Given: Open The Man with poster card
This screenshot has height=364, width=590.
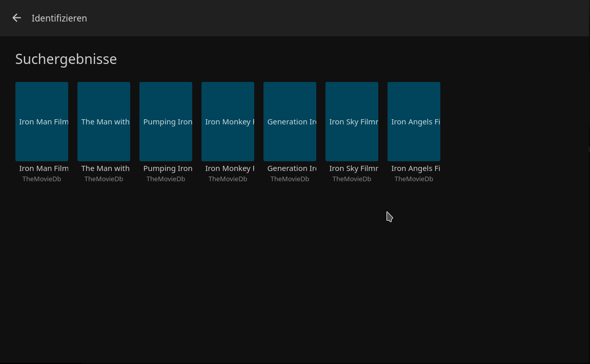Looking at the screenshot, I should [x=104, y=121].
